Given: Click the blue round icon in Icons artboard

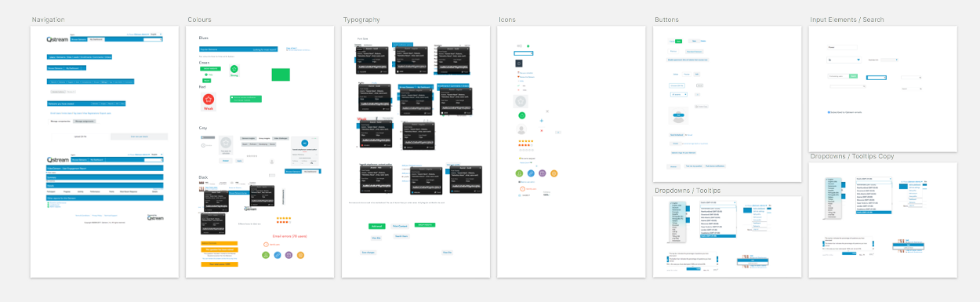Looking at the screenshot, I should [x=531, y=173].
